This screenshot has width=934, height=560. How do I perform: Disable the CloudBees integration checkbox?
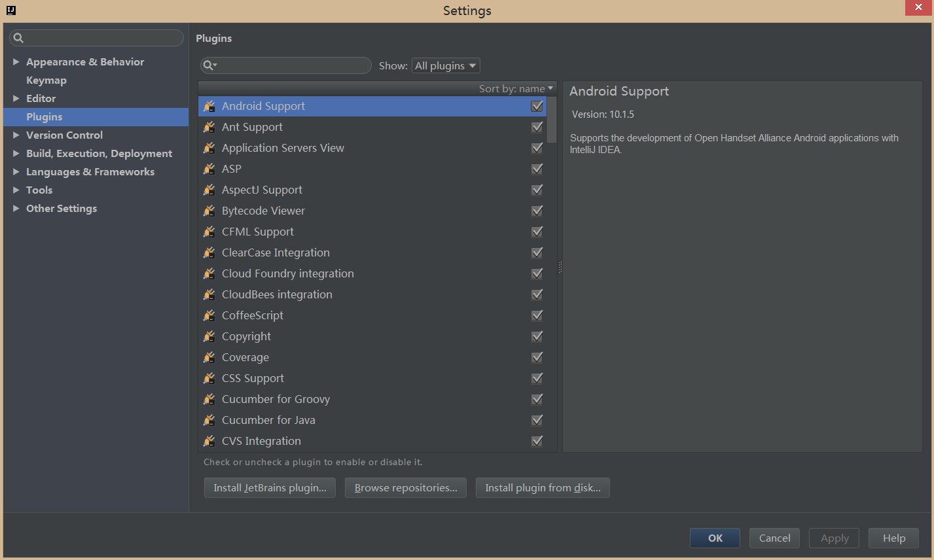(537, 294)
